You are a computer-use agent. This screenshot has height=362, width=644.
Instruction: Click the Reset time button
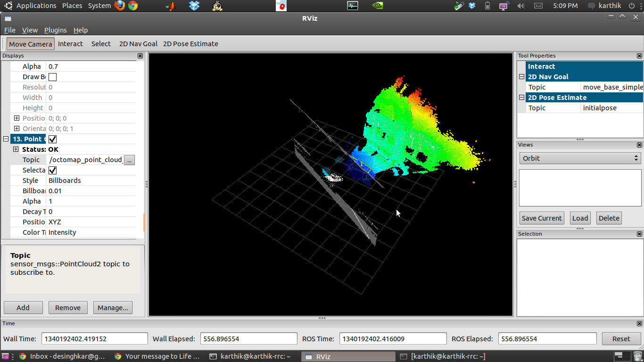click(x=621, y=339)
